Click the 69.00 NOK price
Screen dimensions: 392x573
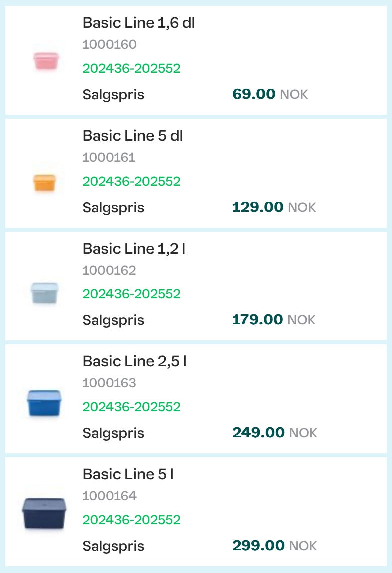(x=270, y=94)
